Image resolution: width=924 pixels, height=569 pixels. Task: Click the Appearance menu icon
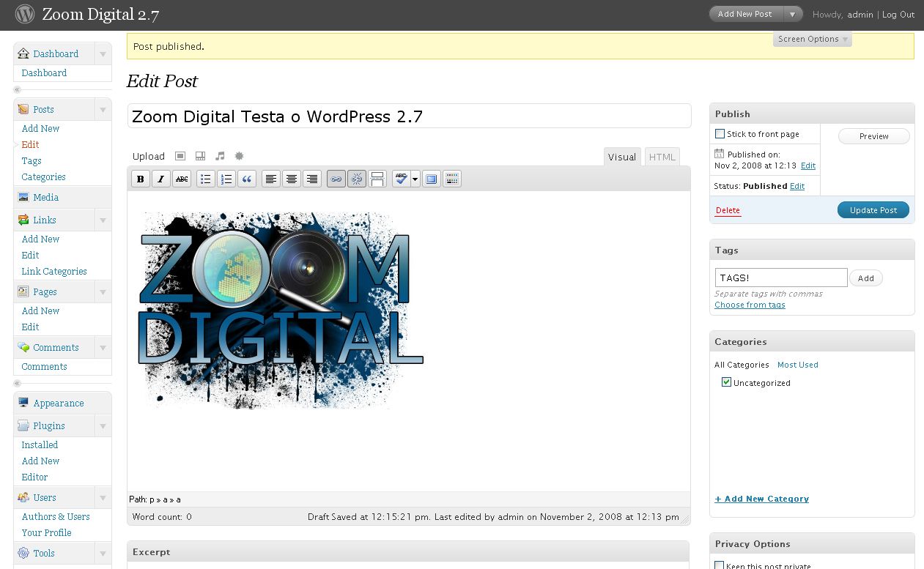(23, 403)
